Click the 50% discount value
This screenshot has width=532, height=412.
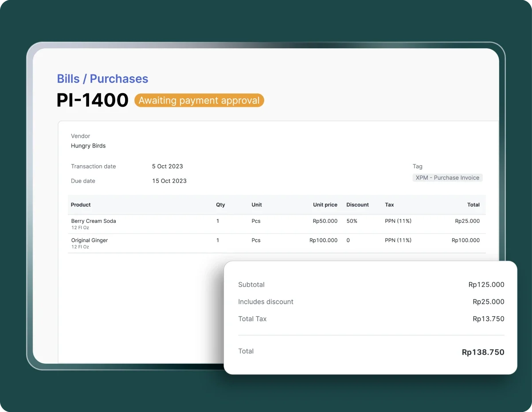[x=352, y=221]
